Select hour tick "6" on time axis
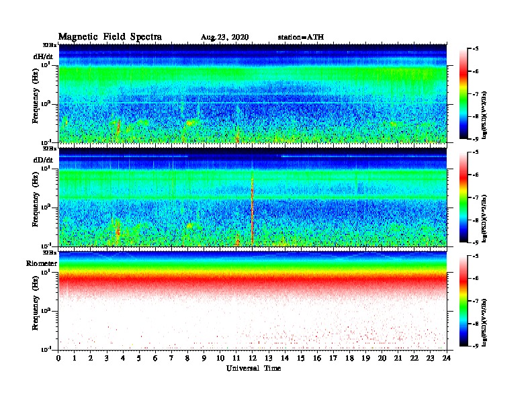532x411 pixels. click(155, 359)
